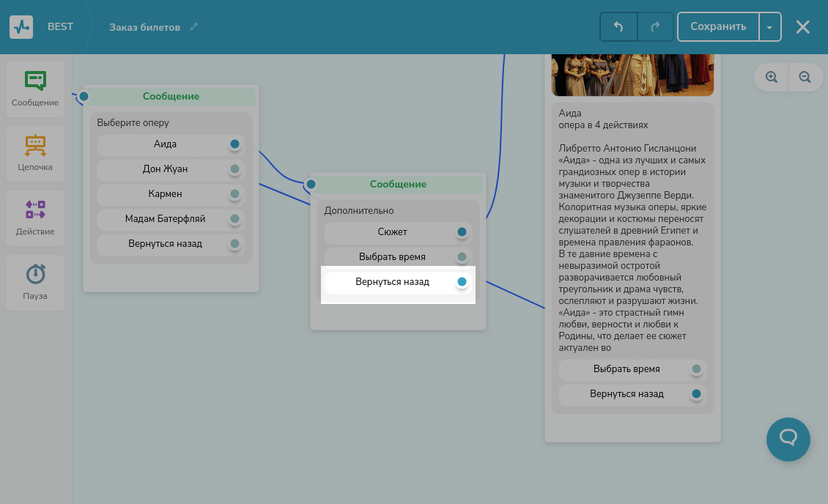Open the Сохранить dropdown arrow

769,27
